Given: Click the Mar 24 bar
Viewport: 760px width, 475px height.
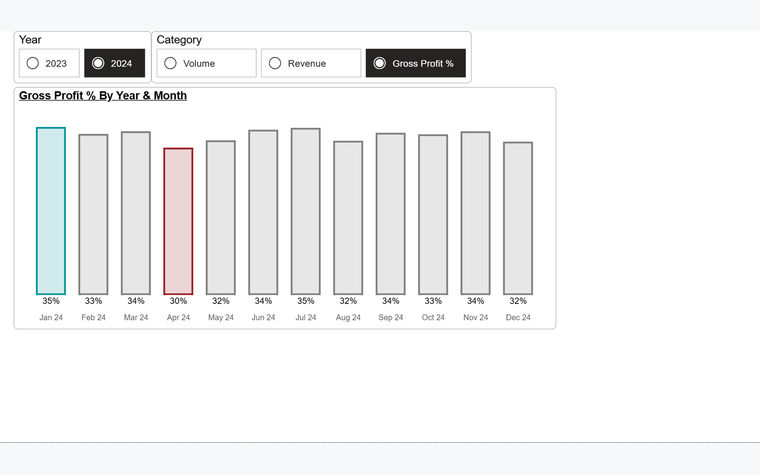Looking at the screenshot, I should click(x=136, y=213).
